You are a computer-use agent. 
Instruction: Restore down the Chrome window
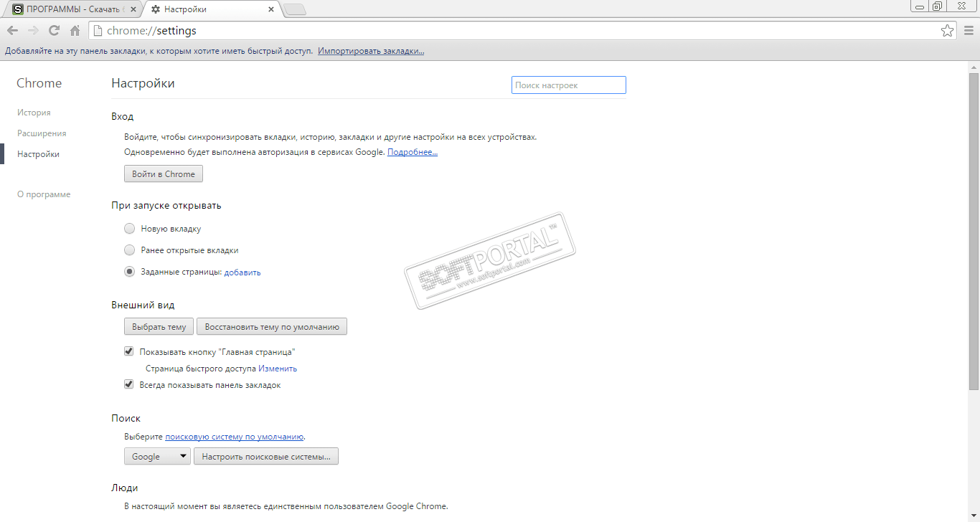(938, 6)
